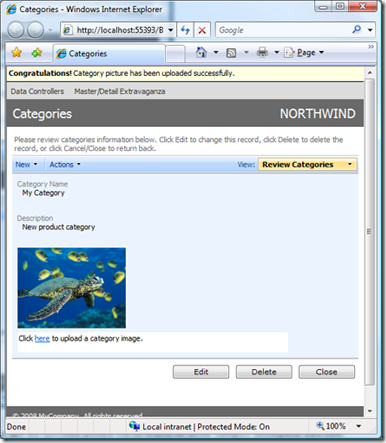The width and height of the screenshot is (386, 443).
Task: Click the 'here' upload link
Action: 42,339
